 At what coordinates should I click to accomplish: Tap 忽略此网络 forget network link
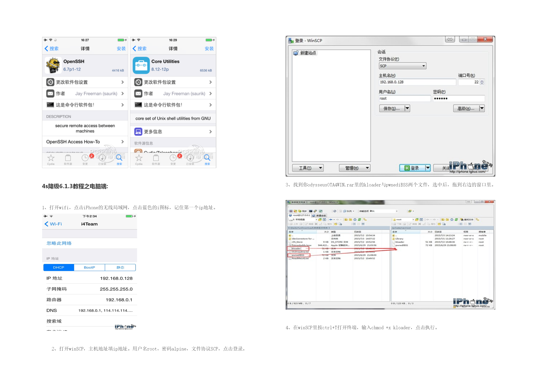(x=59, y=243)
